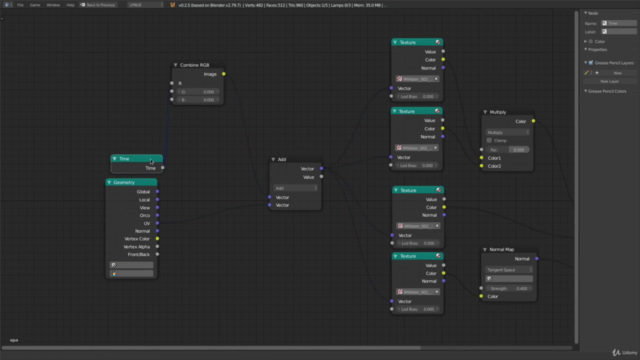Click the Blender logo icon before version text
The width and height of the screenshot is (640, 360).
click(172, 5)
